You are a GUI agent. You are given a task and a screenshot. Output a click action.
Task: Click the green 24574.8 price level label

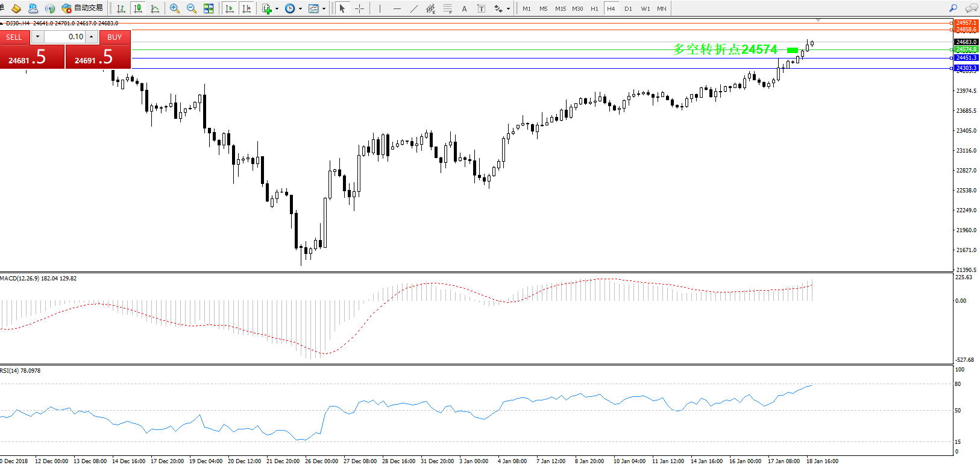[966, 49]
